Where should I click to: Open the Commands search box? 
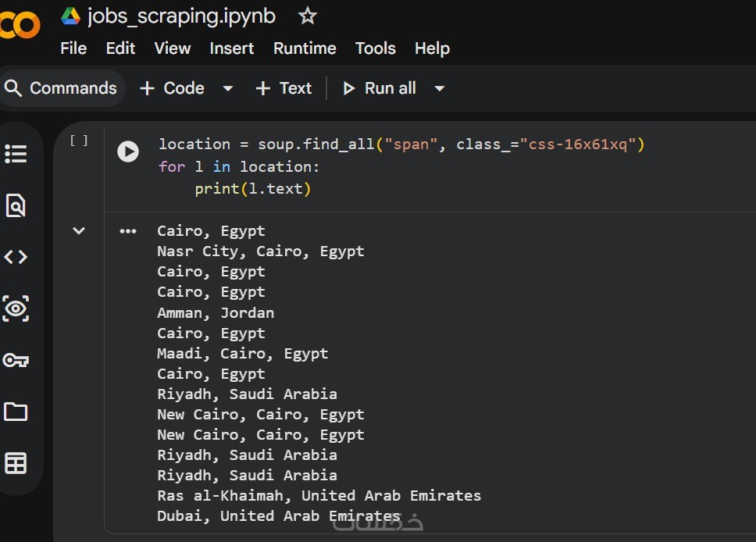click(x=61, y=88)
